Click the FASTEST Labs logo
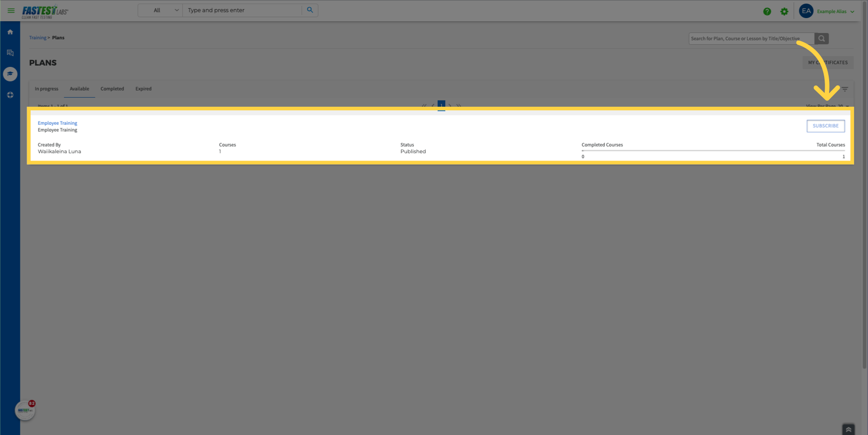 pos(45,12)
